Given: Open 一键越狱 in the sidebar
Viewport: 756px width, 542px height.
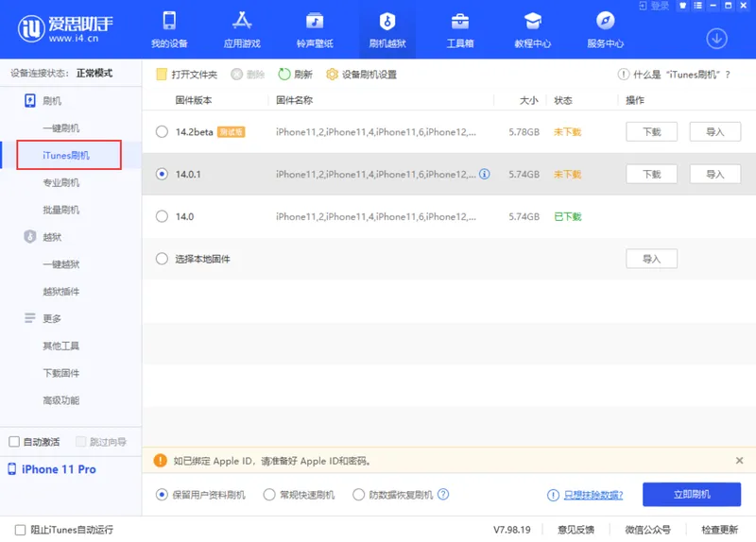Looking at the screenshot, I should click(61, 264).
